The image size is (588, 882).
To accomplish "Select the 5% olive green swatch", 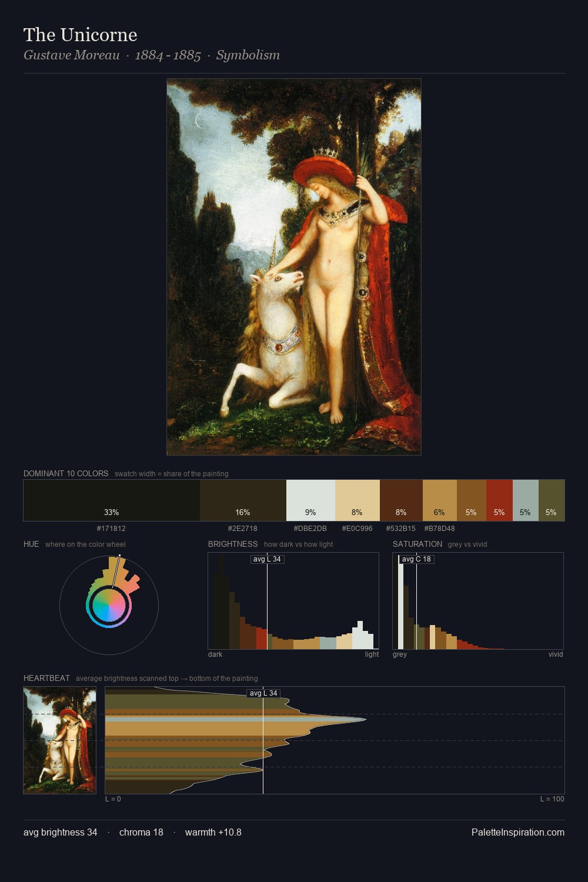I will [x=552, y=500].
